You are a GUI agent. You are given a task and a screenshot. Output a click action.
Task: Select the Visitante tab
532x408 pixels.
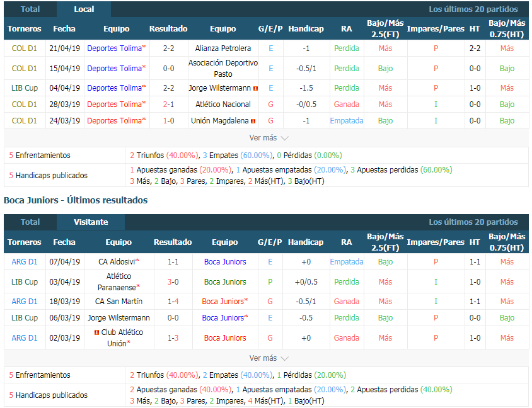pyautogui.click(x=91, y=222)
